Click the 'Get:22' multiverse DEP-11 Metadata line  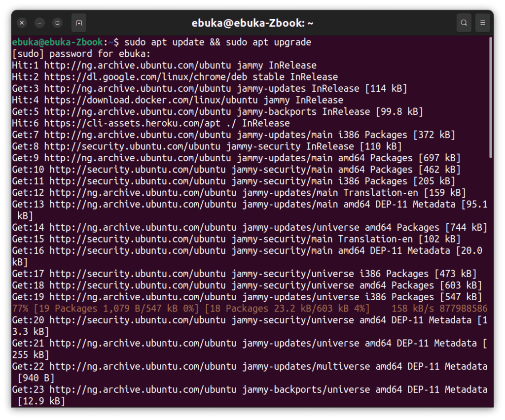pos(250,372)
